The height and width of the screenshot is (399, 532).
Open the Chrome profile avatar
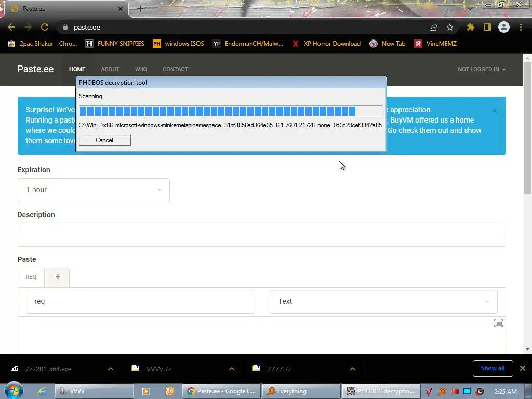(x=504, y=27)
